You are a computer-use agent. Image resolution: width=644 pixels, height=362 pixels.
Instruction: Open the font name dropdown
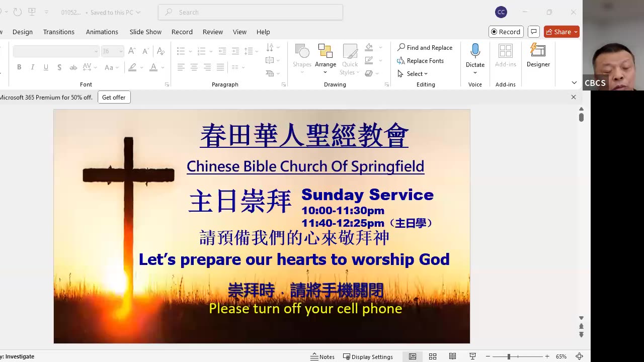click(x=96, y=51)
